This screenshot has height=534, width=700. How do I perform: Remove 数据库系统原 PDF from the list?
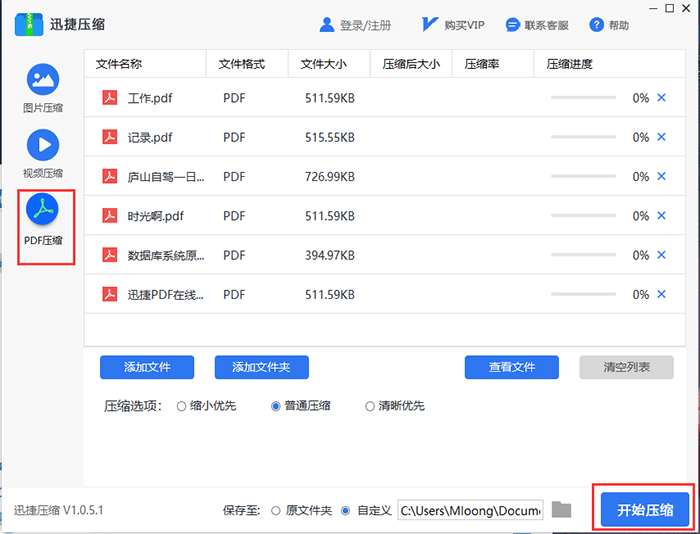(x=662, y=255)
